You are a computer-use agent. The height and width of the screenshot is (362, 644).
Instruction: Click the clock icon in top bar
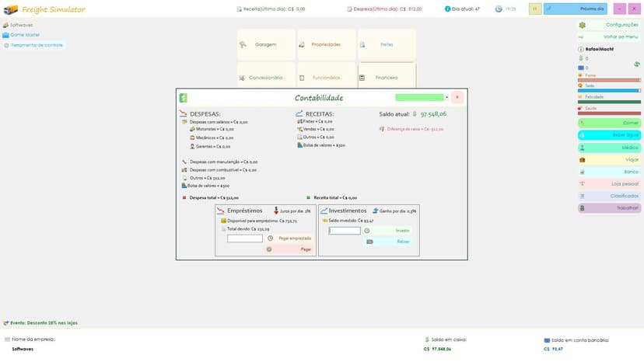pos(499,9)
